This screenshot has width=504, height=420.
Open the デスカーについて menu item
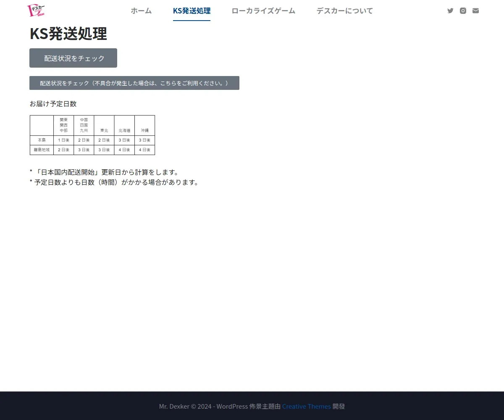click(344, 11)
